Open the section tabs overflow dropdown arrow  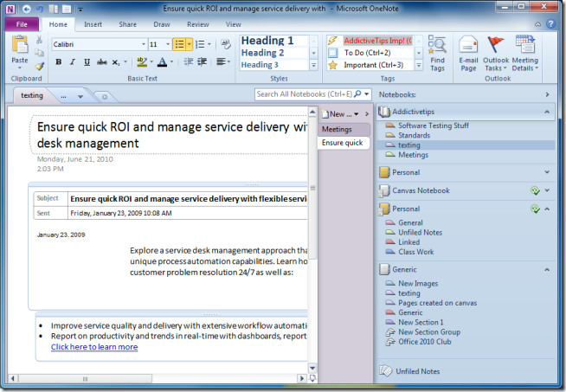click(x=80, y=96)
